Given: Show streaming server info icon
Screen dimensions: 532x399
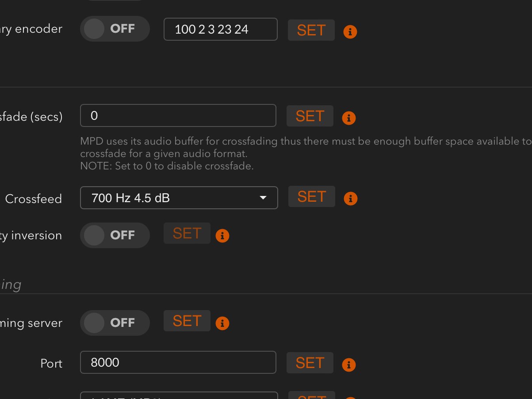Looking at the screenshot, I should point(222,323).
